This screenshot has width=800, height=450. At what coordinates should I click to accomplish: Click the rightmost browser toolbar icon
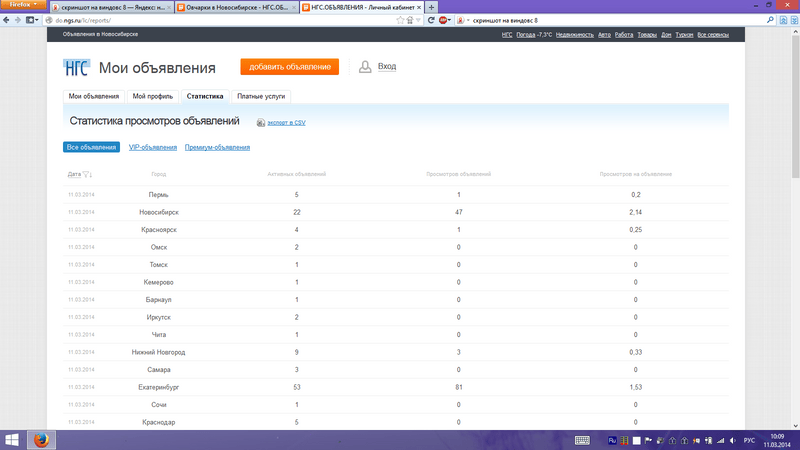(x=794, y=20)
